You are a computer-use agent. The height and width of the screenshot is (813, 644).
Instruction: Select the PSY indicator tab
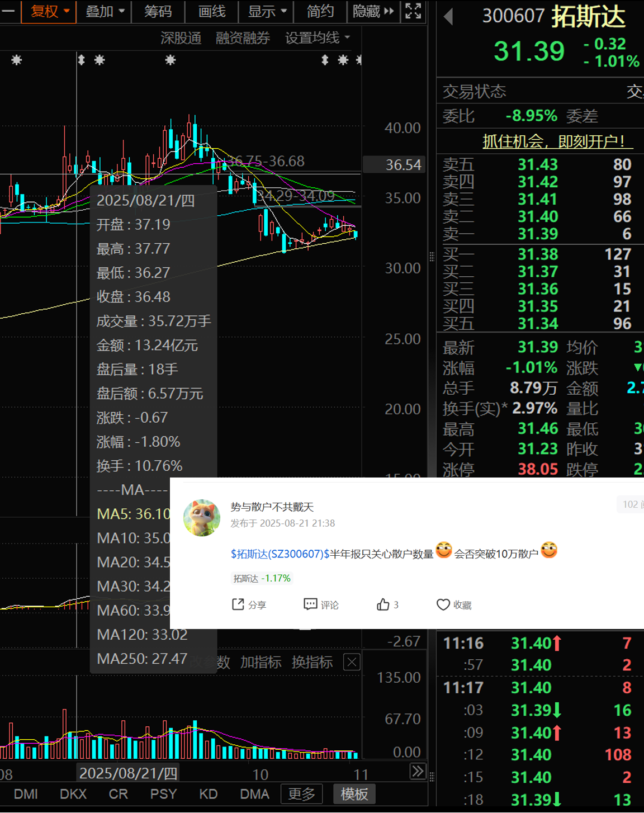point(163,794)
